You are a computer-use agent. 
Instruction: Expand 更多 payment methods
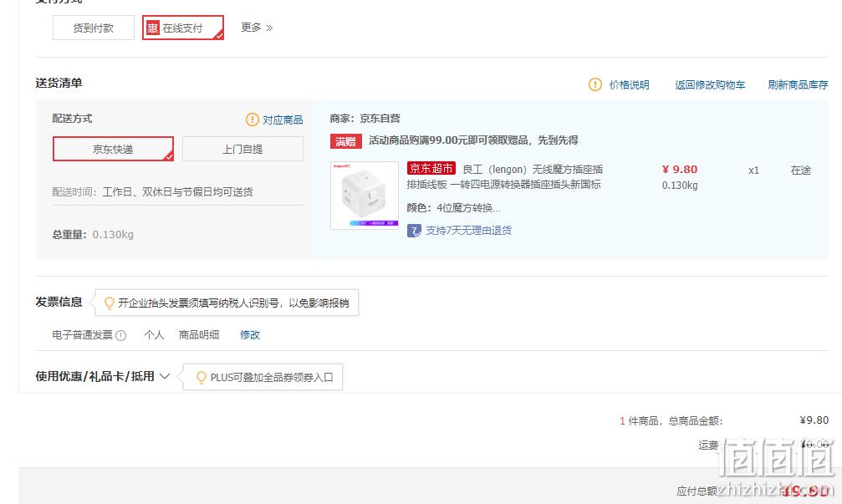257,28
